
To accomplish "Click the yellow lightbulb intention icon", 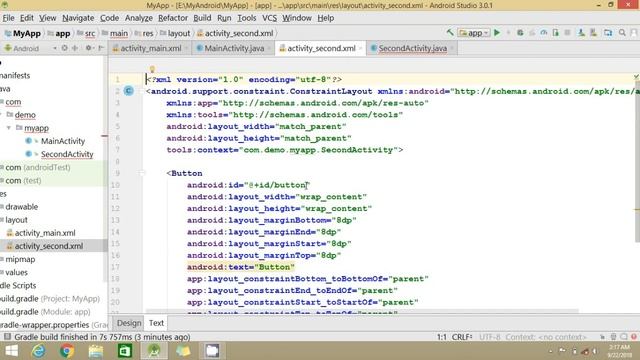I will pos(152,69).
